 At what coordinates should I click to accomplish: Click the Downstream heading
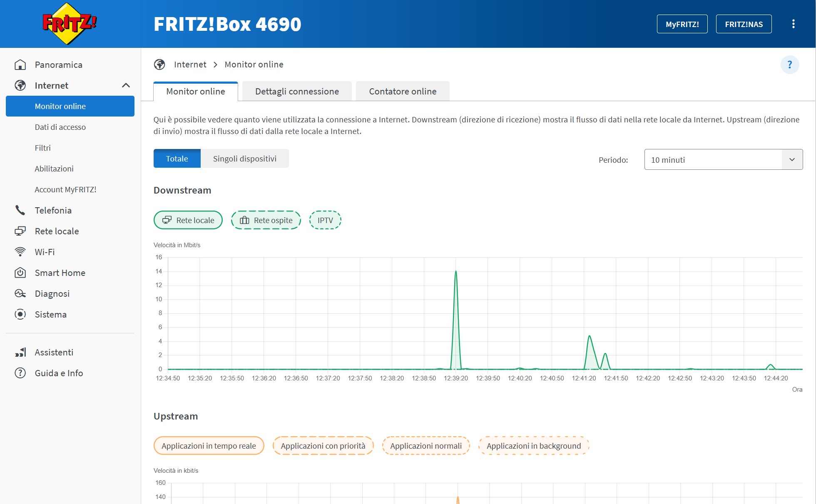(182, 190)
